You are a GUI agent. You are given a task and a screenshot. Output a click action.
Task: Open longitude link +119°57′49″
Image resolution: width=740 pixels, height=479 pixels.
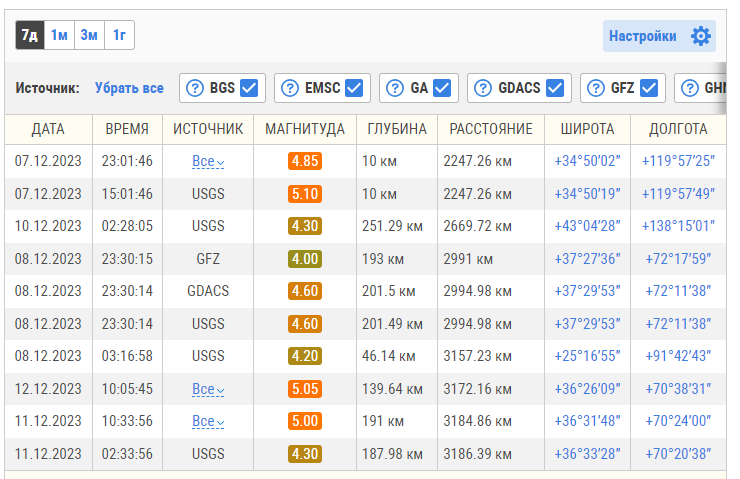(678, 194)
